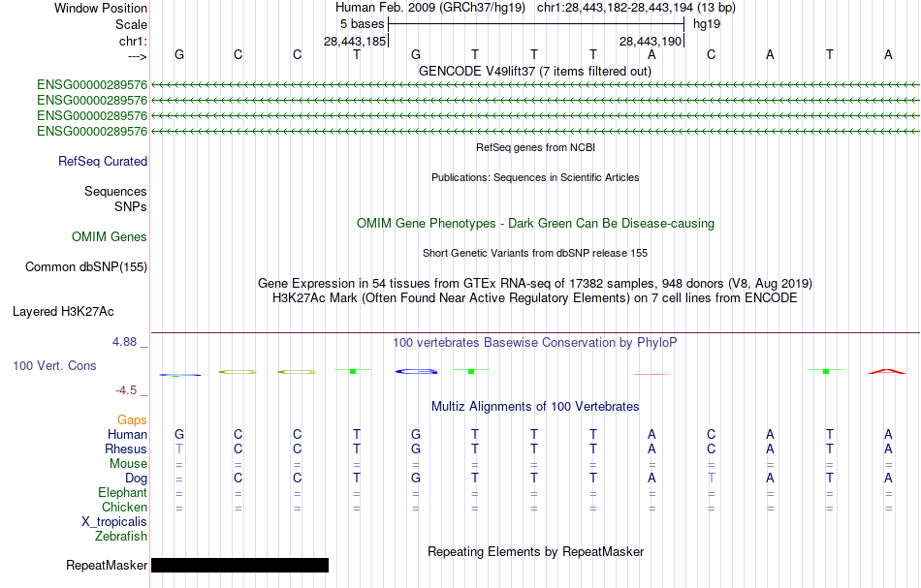Click Repeating Elements by RepeatMasker title
This screenshot has width=921, height=588.
[535, 551]
